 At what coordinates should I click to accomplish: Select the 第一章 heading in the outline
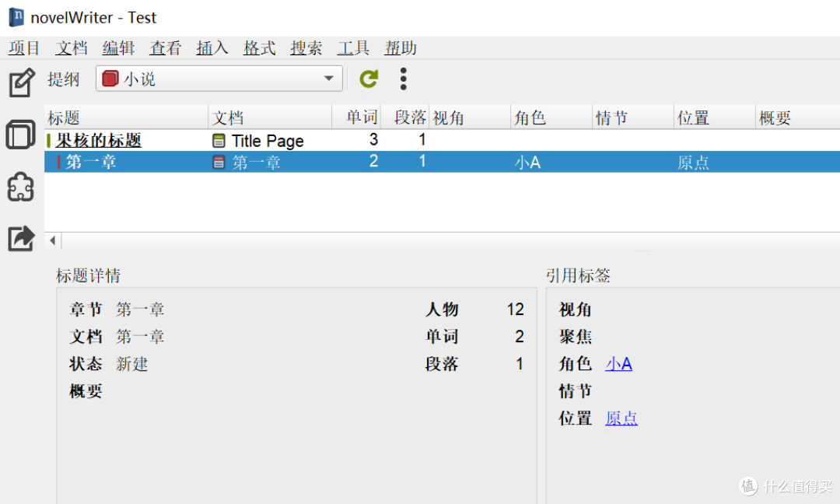click(91, 162)
